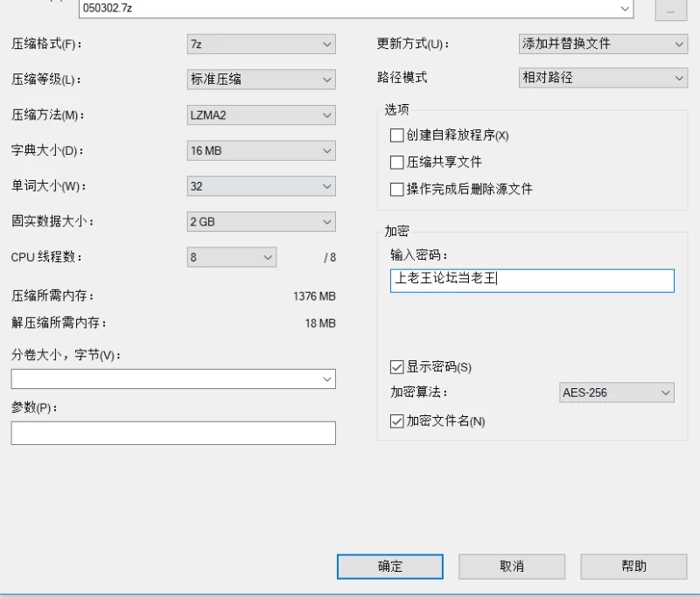Open the 更新方式 dropdown showing 添加并替换文件
The image size is (700, 598).
point(603,44)
